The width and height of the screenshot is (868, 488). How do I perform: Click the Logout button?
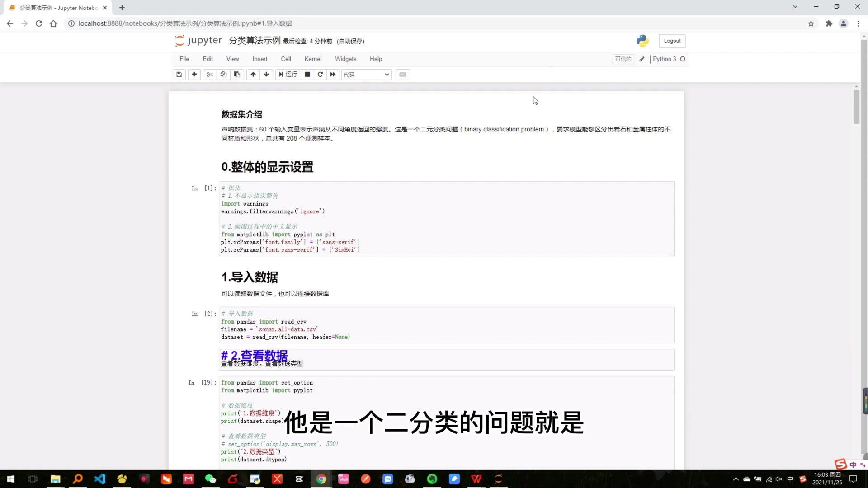[x=672, y=41]
